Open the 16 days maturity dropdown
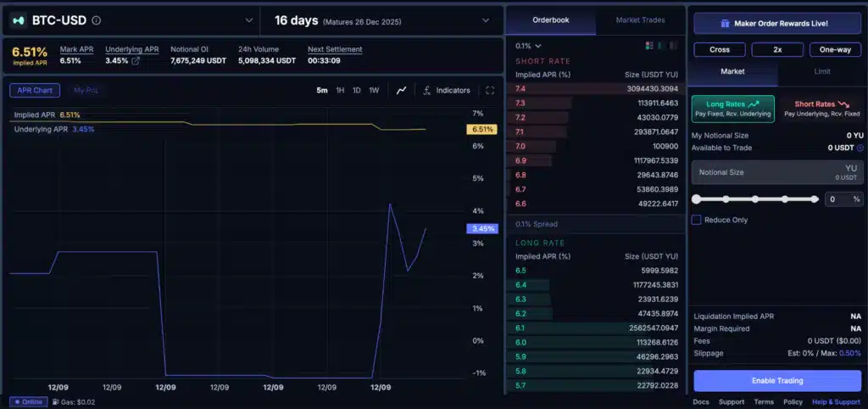 [x=485, y=20]
